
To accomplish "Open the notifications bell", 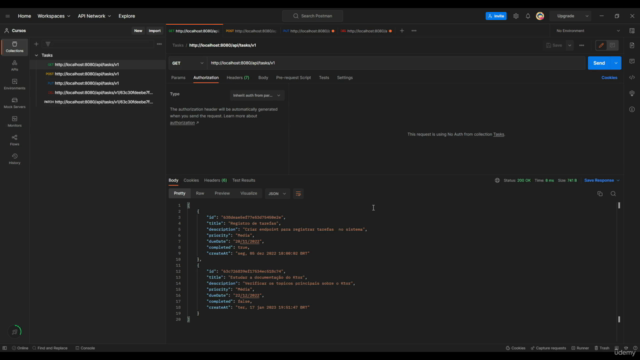I will (528, 16).
